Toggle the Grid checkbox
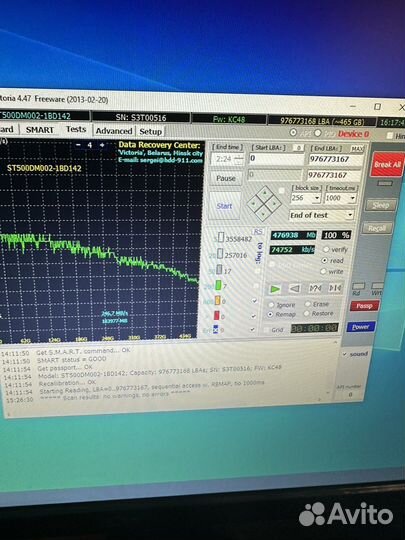The image size is (405, 540). (266, 330)
